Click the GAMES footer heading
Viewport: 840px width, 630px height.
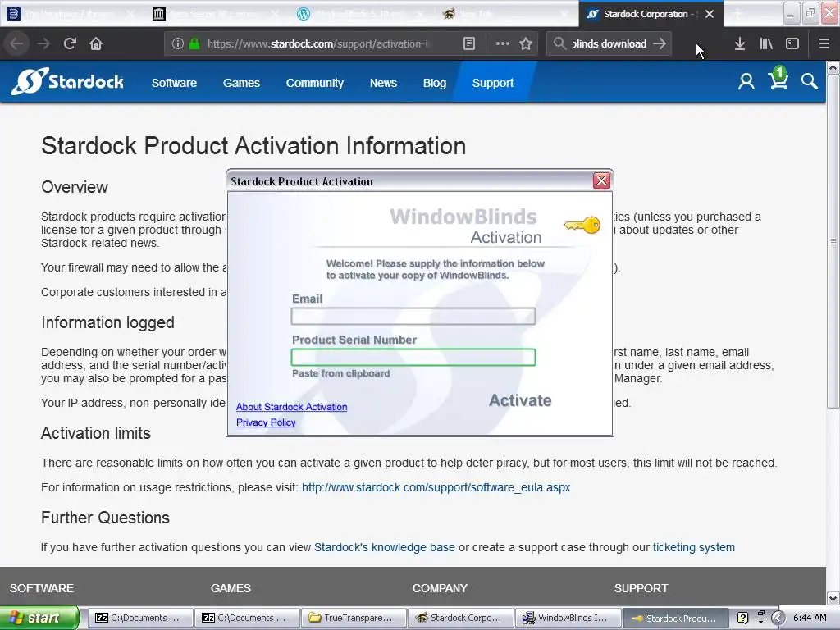(x=231, y=588)
